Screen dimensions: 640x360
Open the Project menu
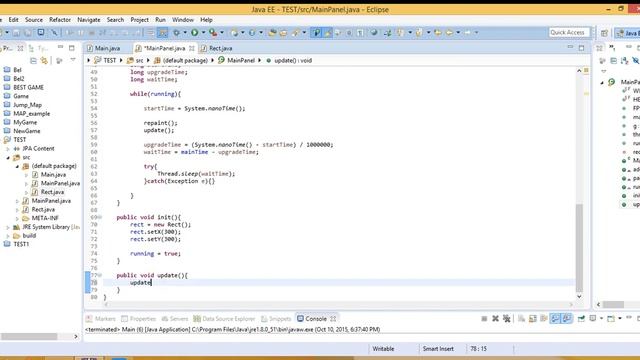(140, 20)
